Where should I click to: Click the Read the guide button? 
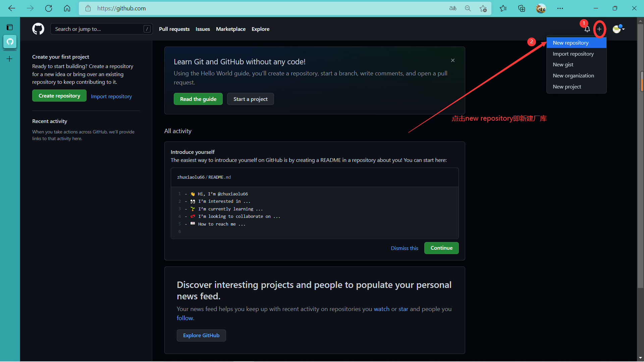click(198, 99)
